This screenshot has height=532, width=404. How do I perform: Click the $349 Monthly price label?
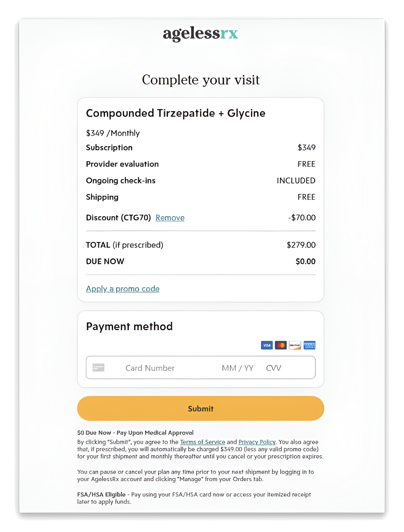click(113, 133)
